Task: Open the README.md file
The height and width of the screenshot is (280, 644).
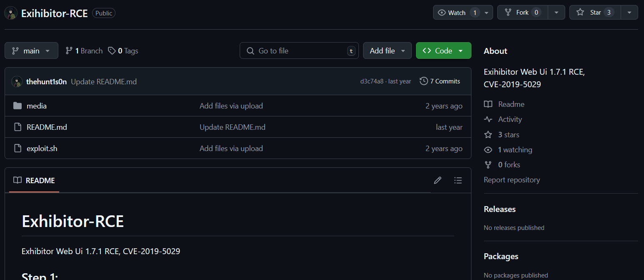Action: click(x=47, y=127)
